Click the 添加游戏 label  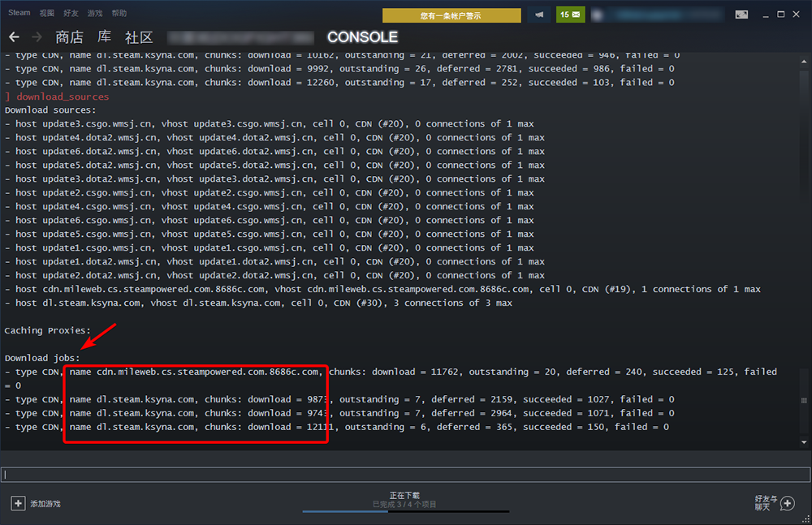(x=45, y=504)
